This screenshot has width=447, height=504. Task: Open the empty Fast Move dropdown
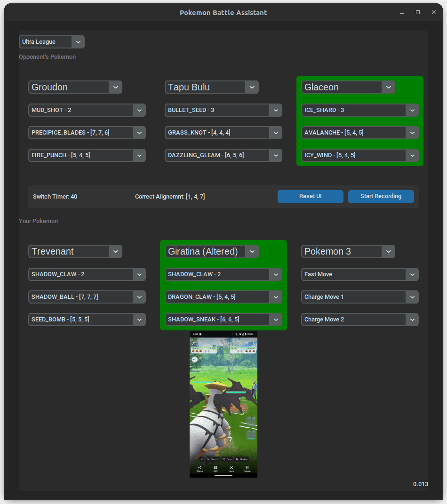[x=360, y=274]
